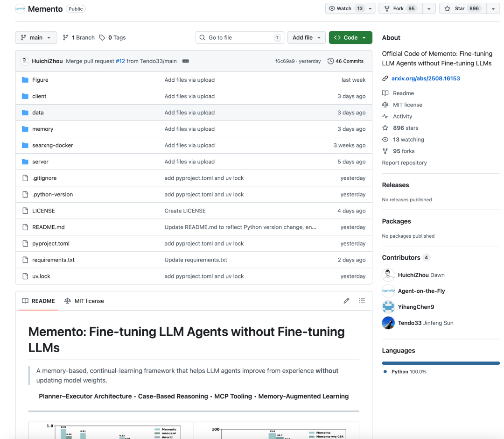Open the pyproject.toml file
This screenshot has height=439, width=504.
click(x=51, y=244)
